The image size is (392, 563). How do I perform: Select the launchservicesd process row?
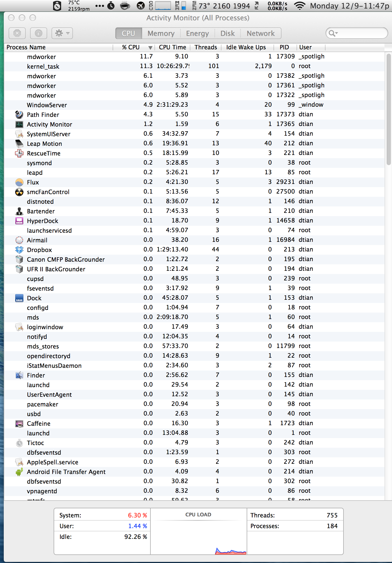tap(194, 231)
